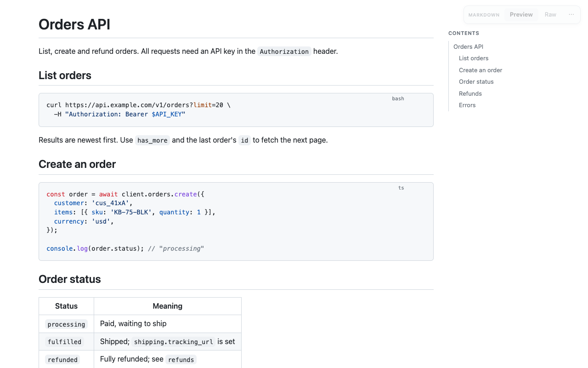Open the more options ellipsis menu
This screenshot has width=588, height=368.
point(571,15)
